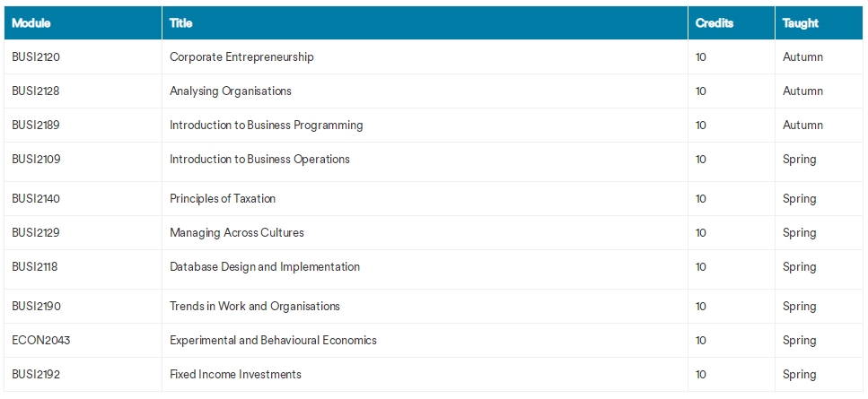Click the Module column header

[x=31, y=23]
